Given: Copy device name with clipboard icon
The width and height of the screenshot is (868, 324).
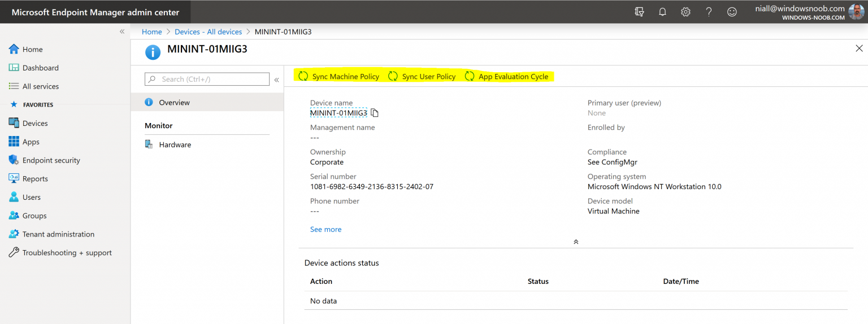Looking at the screenshot, I should pyautogui.click(x=375, y=113).
